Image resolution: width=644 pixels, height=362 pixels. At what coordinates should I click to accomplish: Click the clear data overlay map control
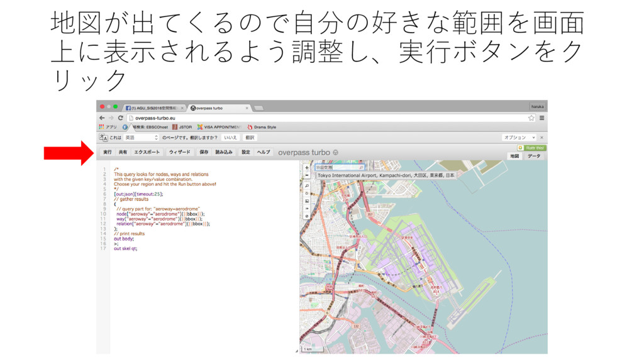pyautogui.click(x=306, y=216)
